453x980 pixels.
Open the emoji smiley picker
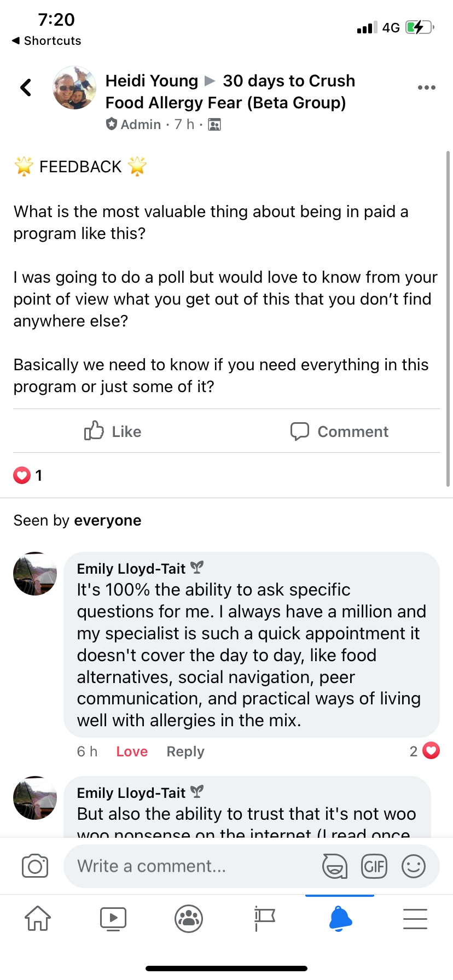point(414,866)
